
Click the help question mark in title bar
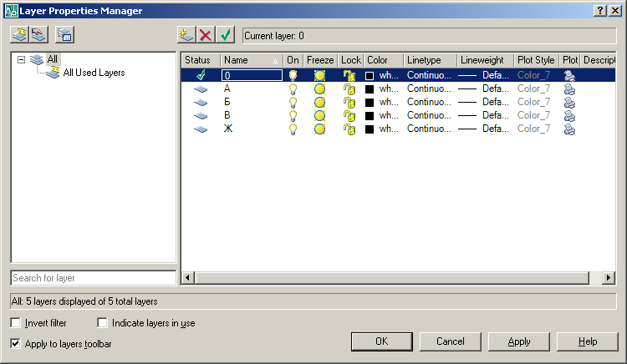[x=599, y=10]
